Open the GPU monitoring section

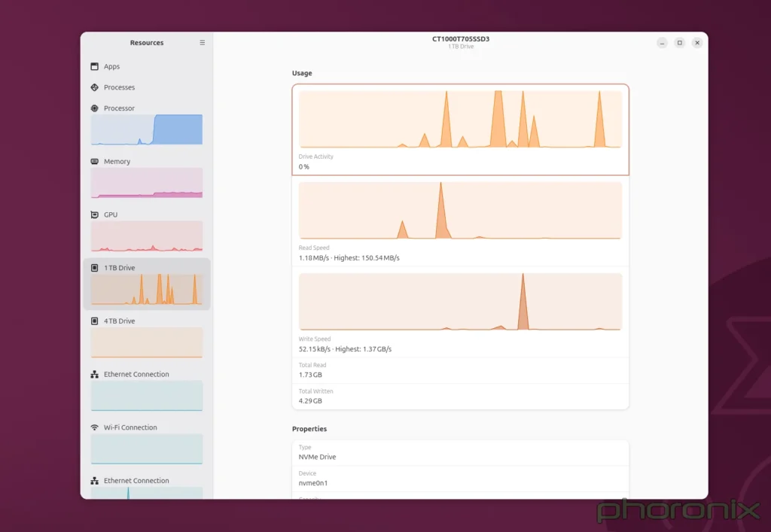94,214
